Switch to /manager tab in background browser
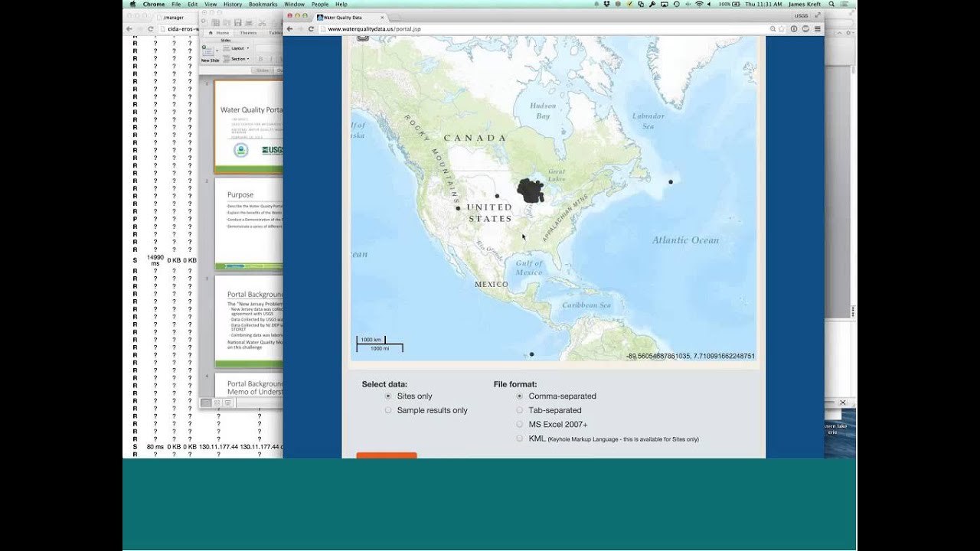Viewport: 980px width, 551px height. (176, 18)
